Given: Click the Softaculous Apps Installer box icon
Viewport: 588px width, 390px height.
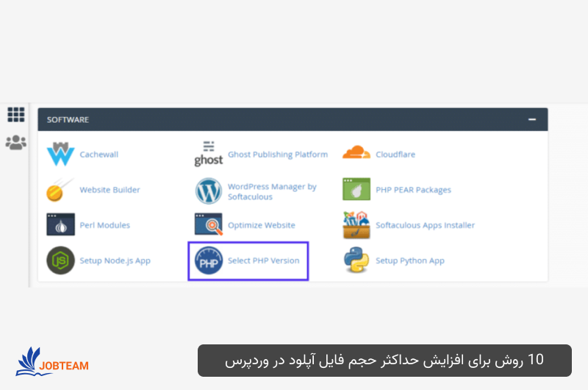Looking at the screenshot, I should (x=356, y=225).
